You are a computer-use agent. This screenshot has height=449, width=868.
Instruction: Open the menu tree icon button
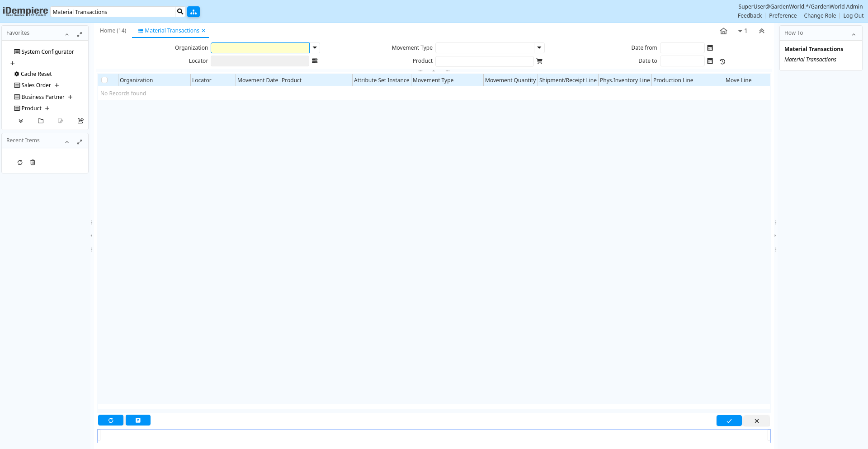(193, 12)
